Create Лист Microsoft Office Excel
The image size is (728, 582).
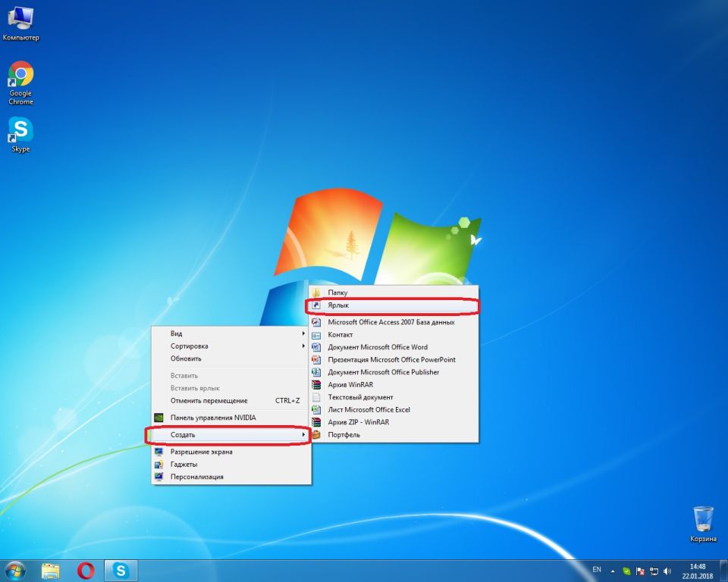pyautogui.click(x=394, y=409)
